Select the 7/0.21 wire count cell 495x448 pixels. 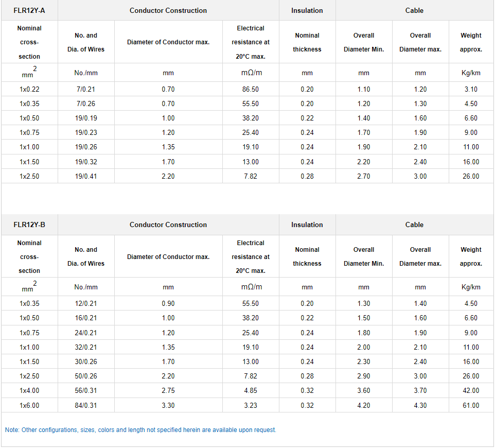click(x=85, y=89)
